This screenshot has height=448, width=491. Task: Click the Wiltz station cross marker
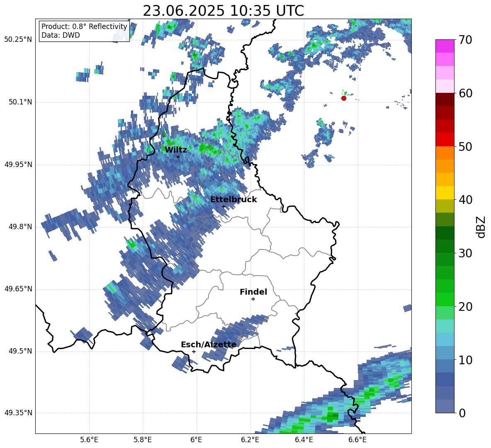point(178,157)
